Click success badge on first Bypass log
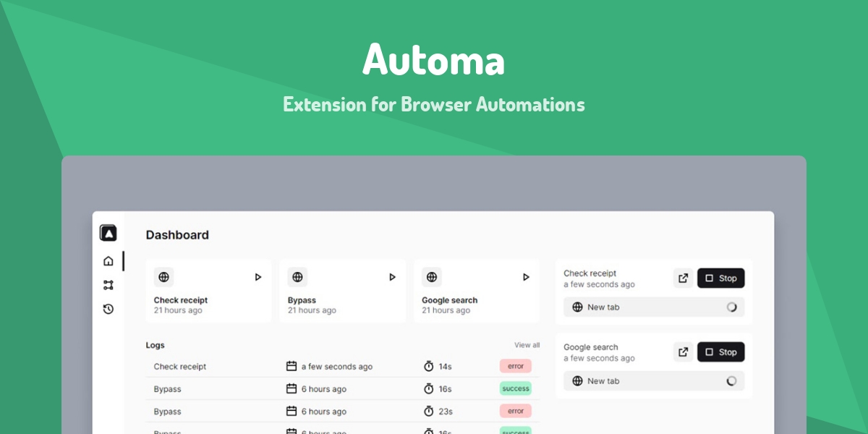Image resolution: width=868 pixels, height=434 pixels. click(x=515, y=388)
